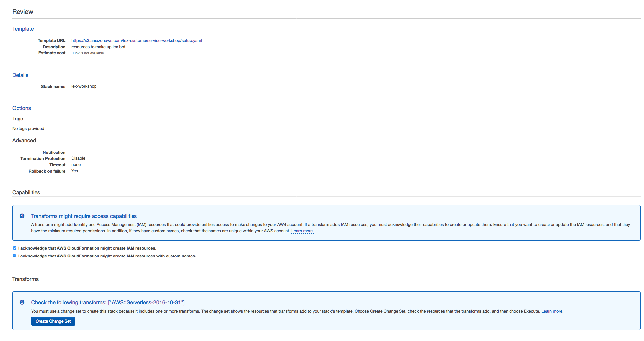This screenshot has width=644, height=341.
Task: Click the Transforms section heading
Action: [25, 279]
